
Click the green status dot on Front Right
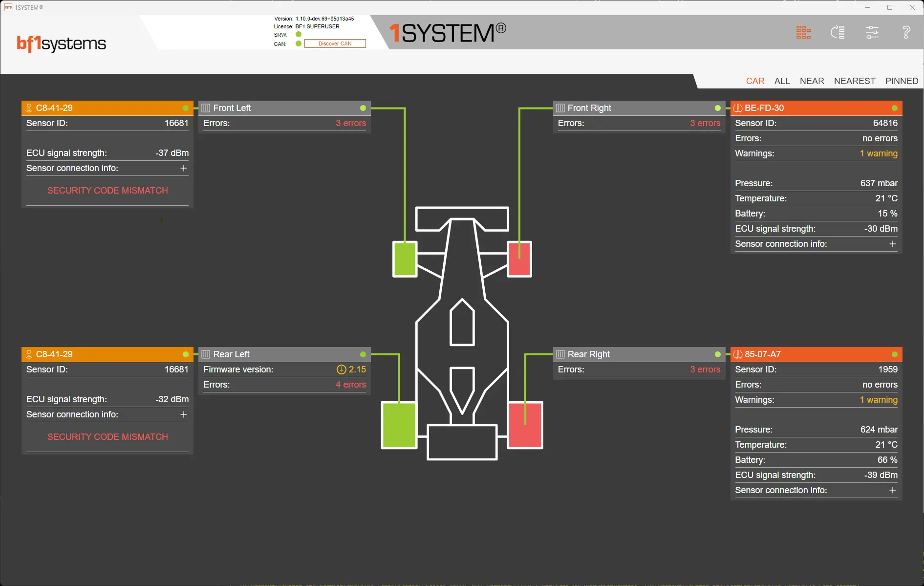coord(717,108)
